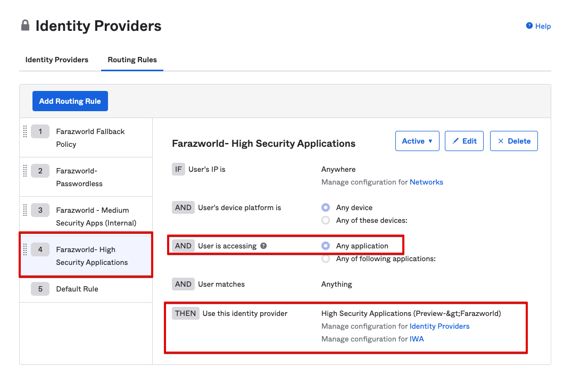Click the pencil icon on Edit button

click(x=455, y=141)
